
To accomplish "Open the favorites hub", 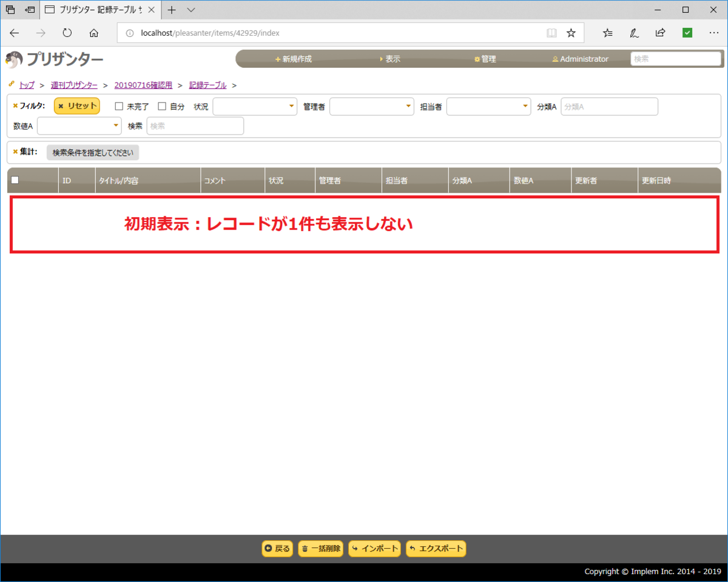I will click(x=608, y=33).
